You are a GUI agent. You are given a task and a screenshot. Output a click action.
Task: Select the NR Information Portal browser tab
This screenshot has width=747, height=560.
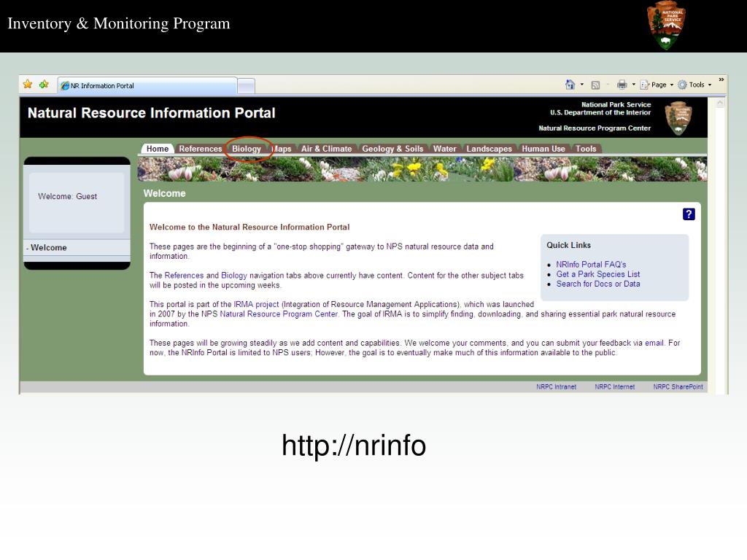[147, 86]
